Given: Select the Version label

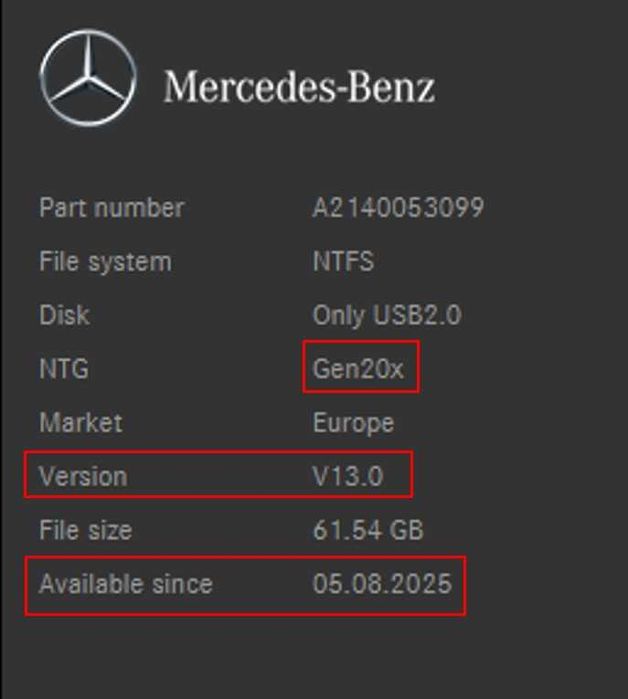Looking at the screenshot, I should pyautogui.click(x=83, y=476).
